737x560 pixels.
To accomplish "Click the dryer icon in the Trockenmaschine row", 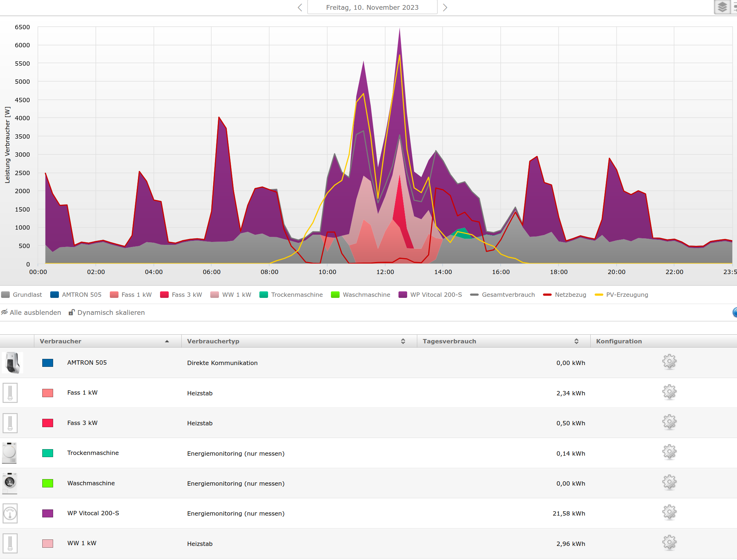I will click(x=9, y=453).
